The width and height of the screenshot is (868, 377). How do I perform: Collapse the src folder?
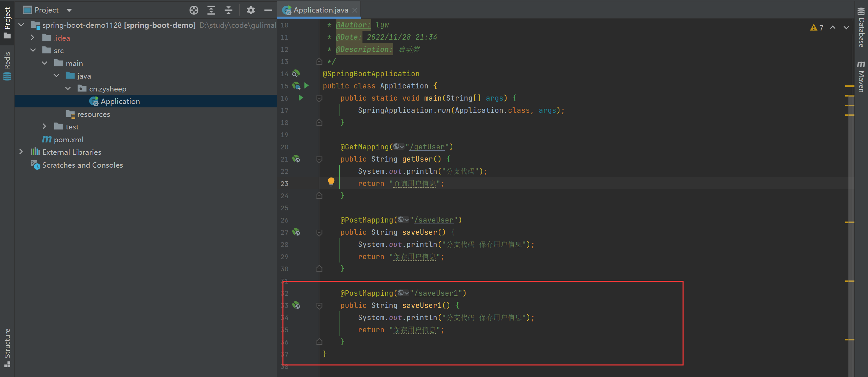click(33, 50)
